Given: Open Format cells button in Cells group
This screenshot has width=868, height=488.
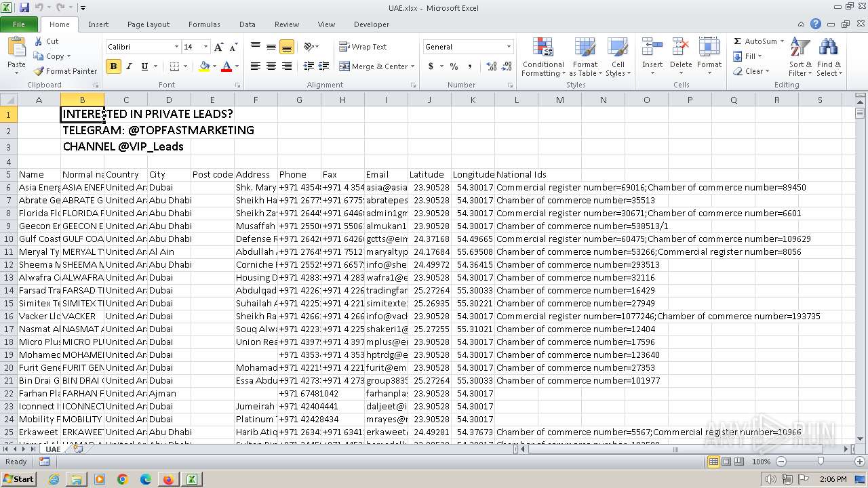Looking at the screenshot, I should (709, 57).
